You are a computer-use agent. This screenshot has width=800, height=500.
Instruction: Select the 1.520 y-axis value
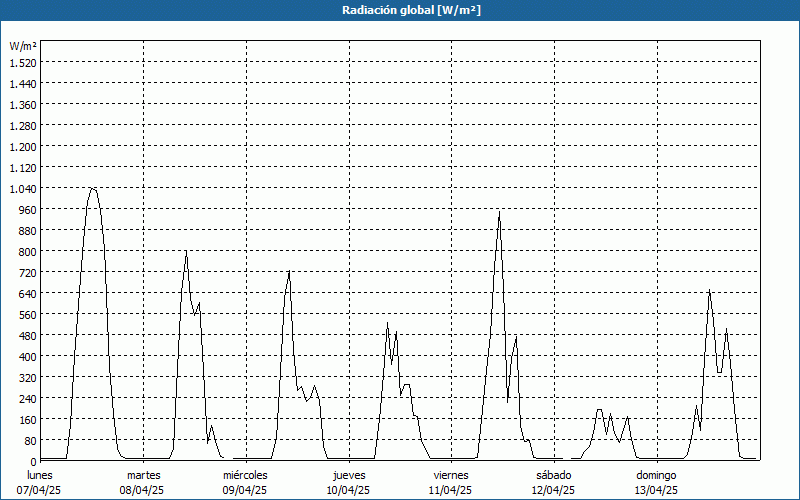pyautogui.click(x=23, y=63)
